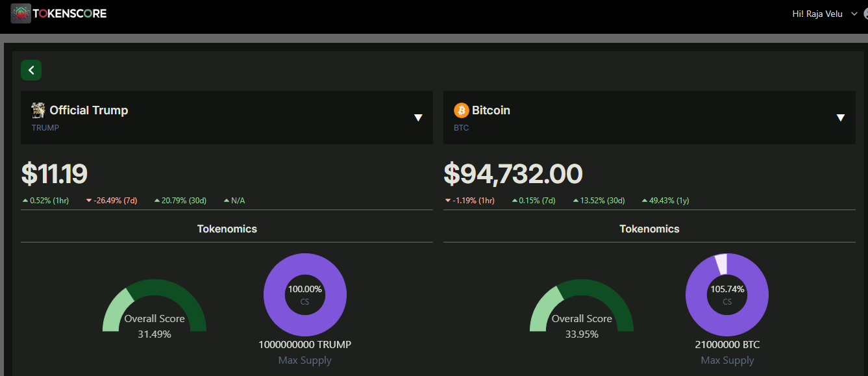Click the TRUMP ticker symbol label

click(x=45, y=128)
